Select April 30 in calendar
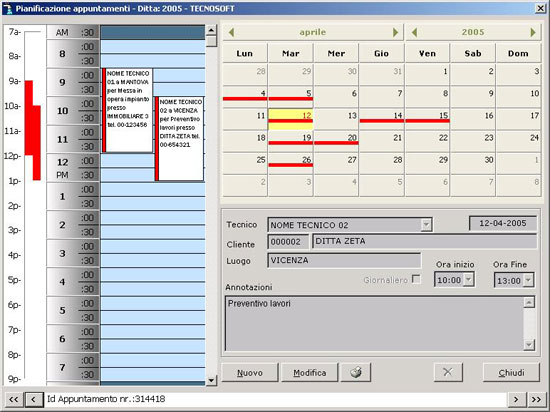The image size is (550, 412). coord(473,163)
